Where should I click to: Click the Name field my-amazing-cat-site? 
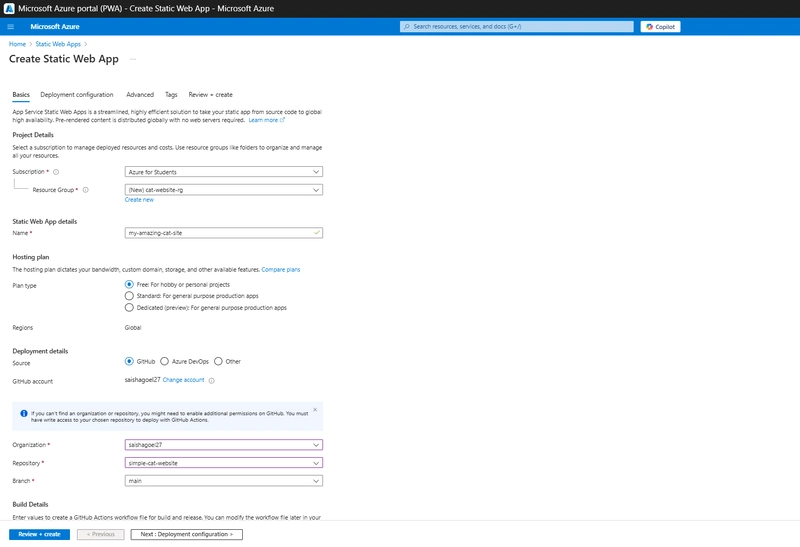[x=223, y=233]
